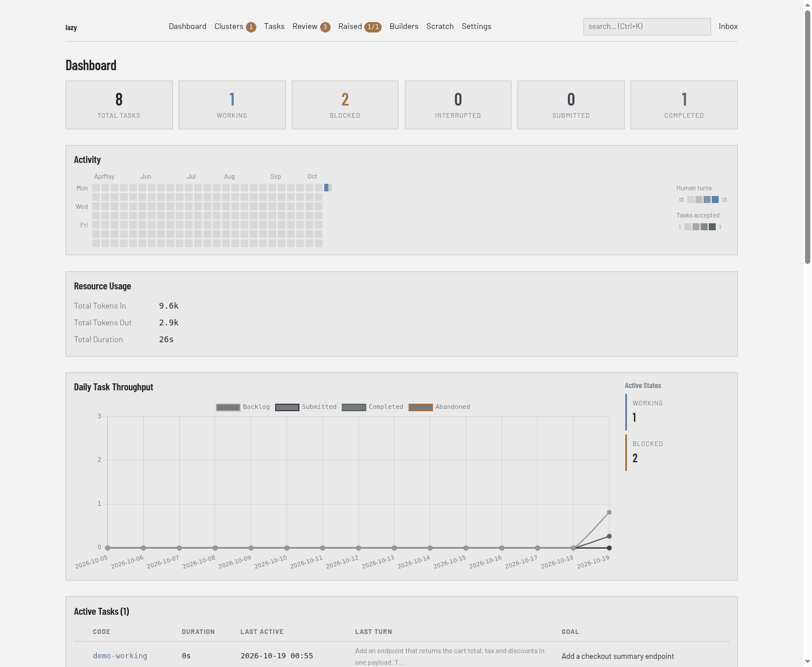The image size is (812, 667).
Task: Select the Blocked stat card
Action: pyautogui.click(x=345, y=105)
